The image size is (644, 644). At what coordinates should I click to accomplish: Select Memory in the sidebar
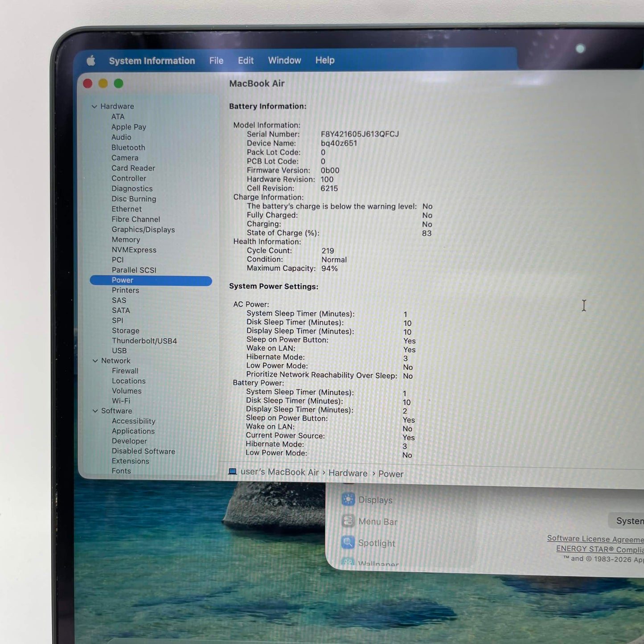point(126,240)
